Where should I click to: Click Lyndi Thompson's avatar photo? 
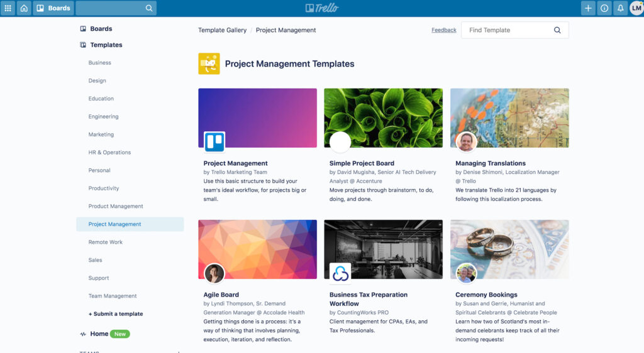click(x=214, y=273)
